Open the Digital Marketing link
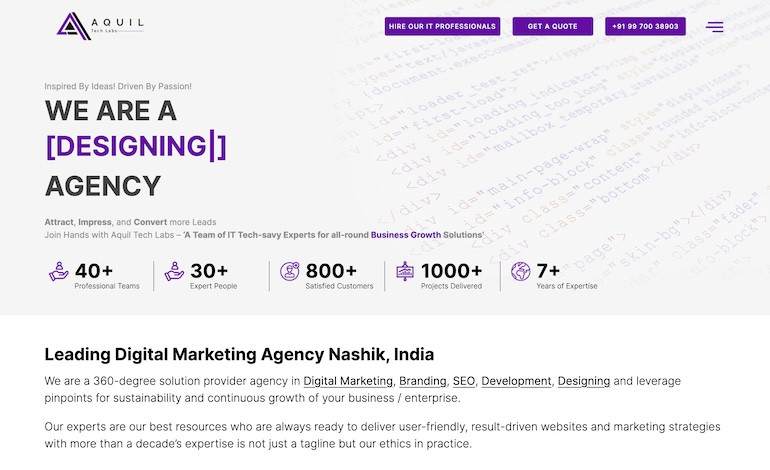Image resolution: width=770 pixels, height=470 pixels. 348,381
